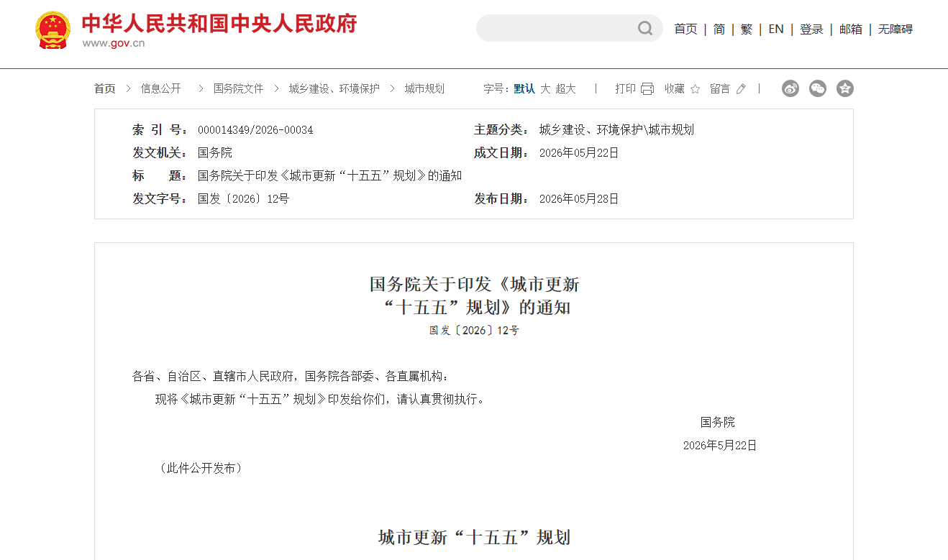Share via WeChat icon

(818, 88)
